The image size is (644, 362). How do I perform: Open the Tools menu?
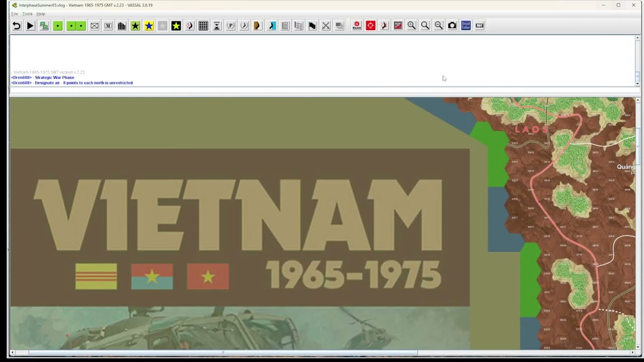pyautogui.click(x=27, y=14)
